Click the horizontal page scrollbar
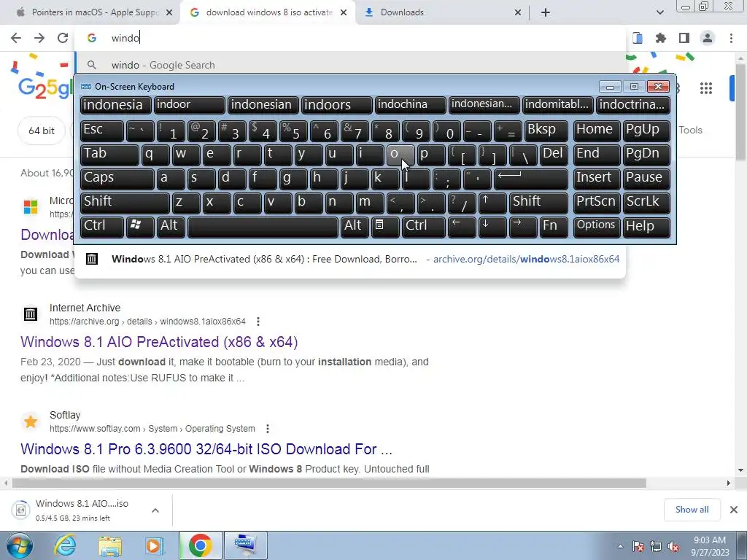 click(x=329, y=483)
